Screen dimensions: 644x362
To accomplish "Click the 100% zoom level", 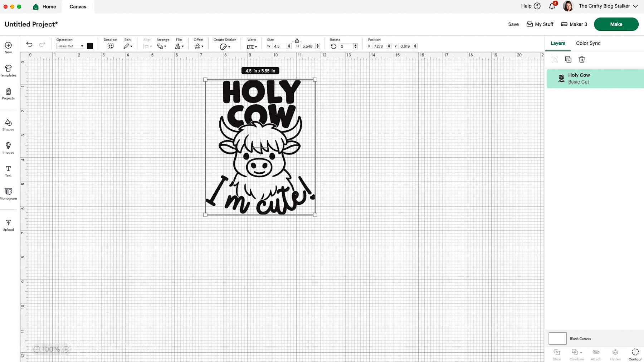I will 51,349.
